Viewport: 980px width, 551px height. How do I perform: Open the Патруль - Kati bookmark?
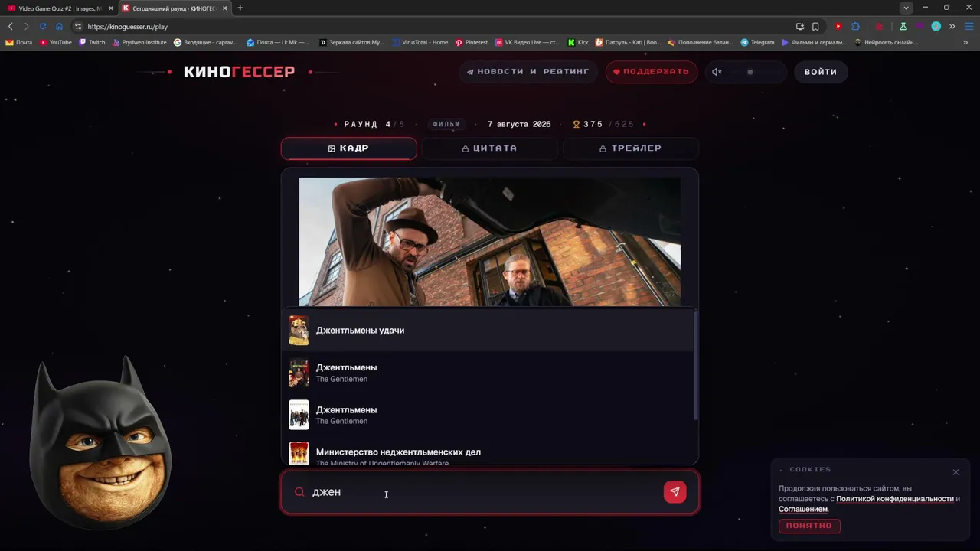629,43
